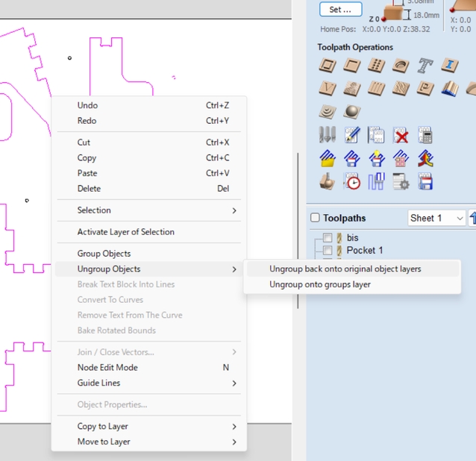The width and height of the screenshot is (476, 461).
Task: Click the Merge toolpaths arrows icon
Action: [x=425, y=158]
